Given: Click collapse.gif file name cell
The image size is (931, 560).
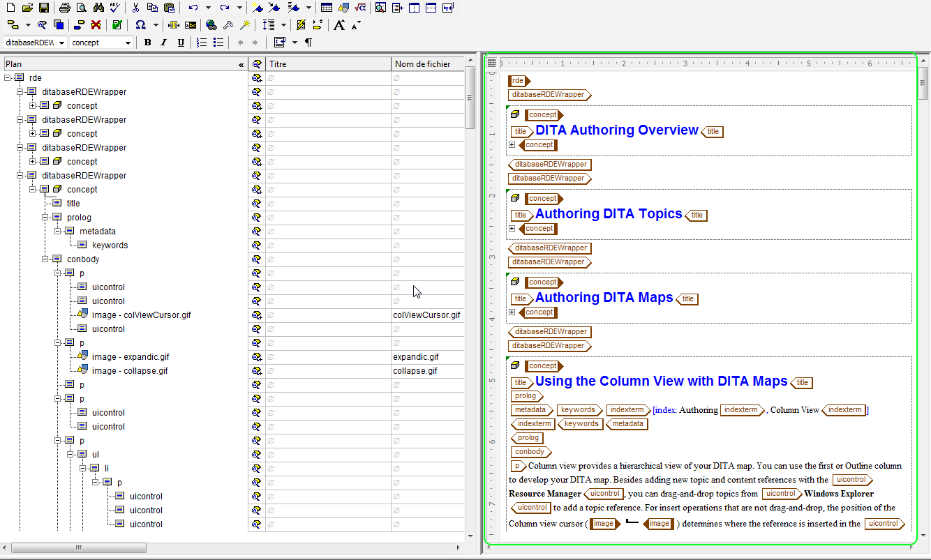Looking at the screenshot, I should click(427, 370).
